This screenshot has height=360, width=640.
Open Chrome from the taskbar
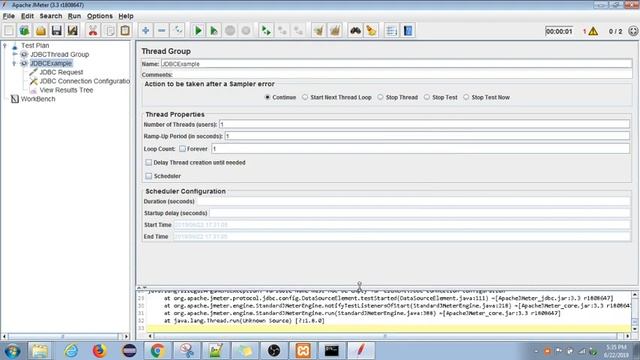coord(158,351)
